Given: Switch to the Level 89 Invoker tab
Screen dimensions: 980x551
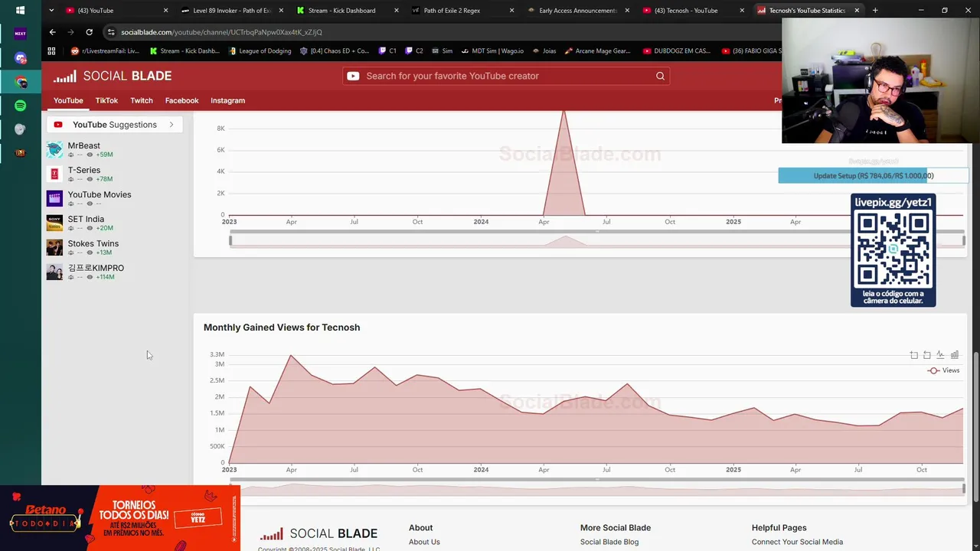Looking at the screenshot, I should pos(231,11).
